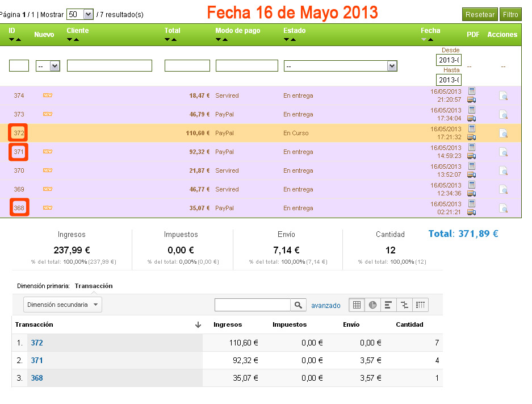Viewport: 532px width, 404px height.
Task: Open the avanzado search link
Action: pos(326,305)
